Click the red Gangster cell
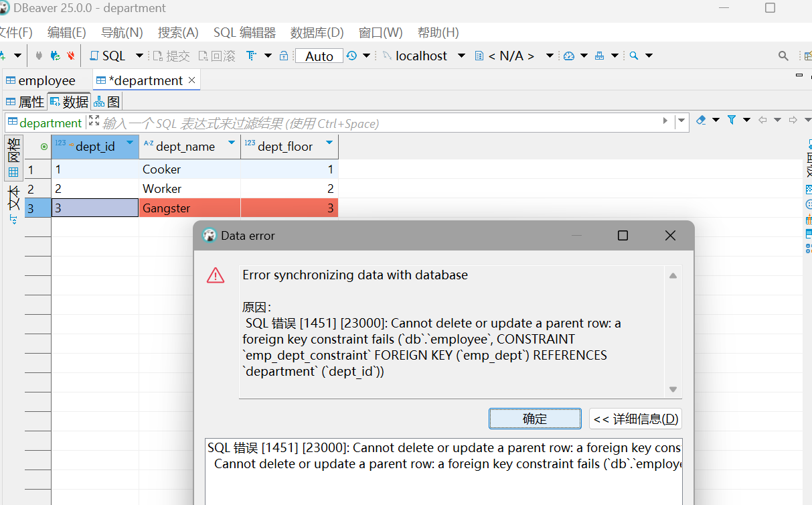The height and width of the screenshot is (505, 812). point(189,208)
